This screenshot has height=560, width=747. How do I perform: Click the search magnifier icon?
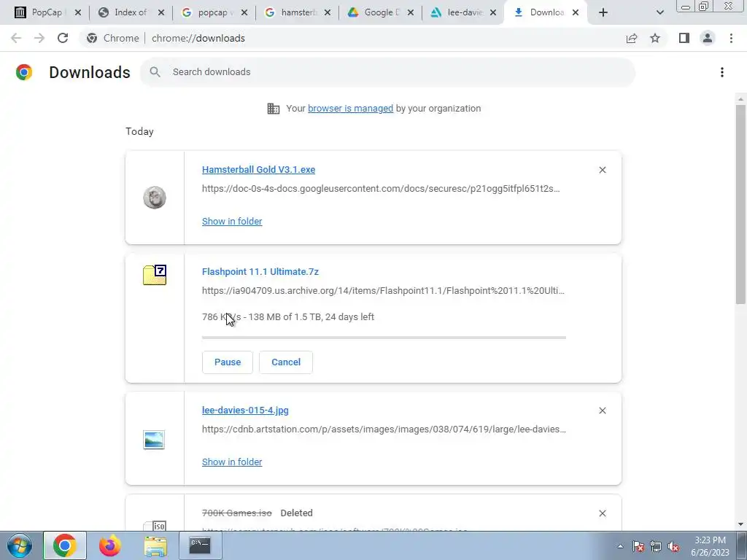pyautogui.click(x=155, y=72)
